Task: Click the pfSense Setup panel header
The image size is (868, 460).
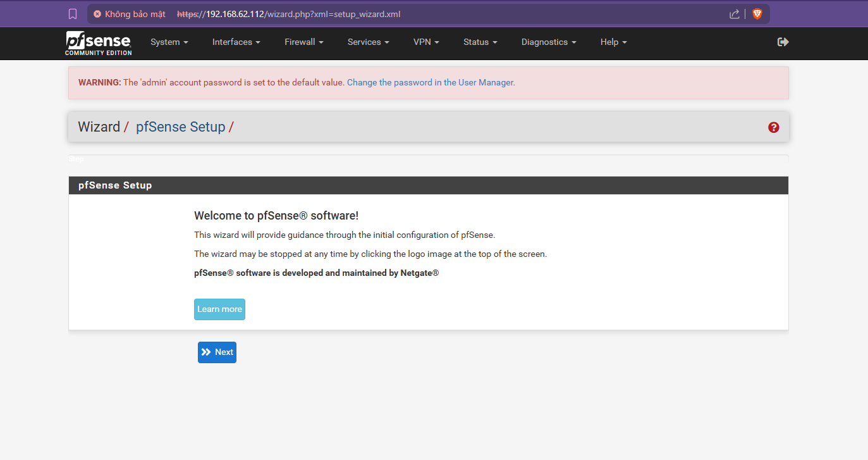Action: tap(429, 185)
